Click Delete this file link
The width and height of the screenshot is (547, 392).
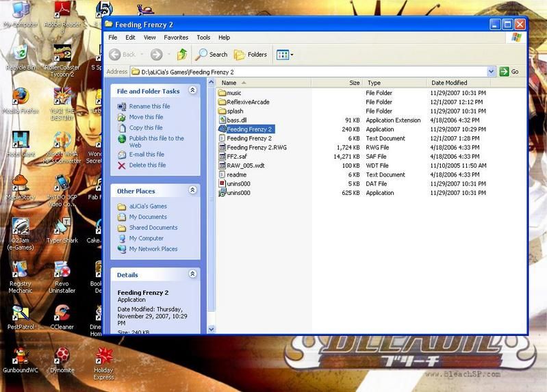click(x=147, y=166)
